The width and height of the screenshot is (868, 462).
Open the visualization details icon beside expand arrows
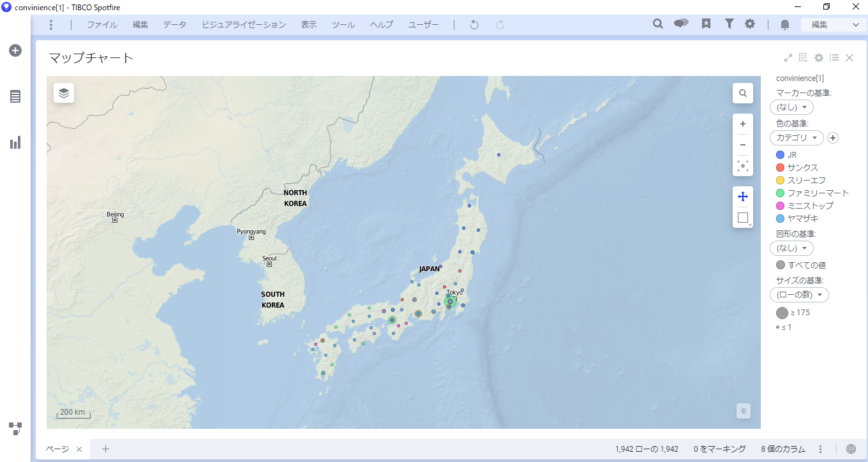click(x=803, y=57)
